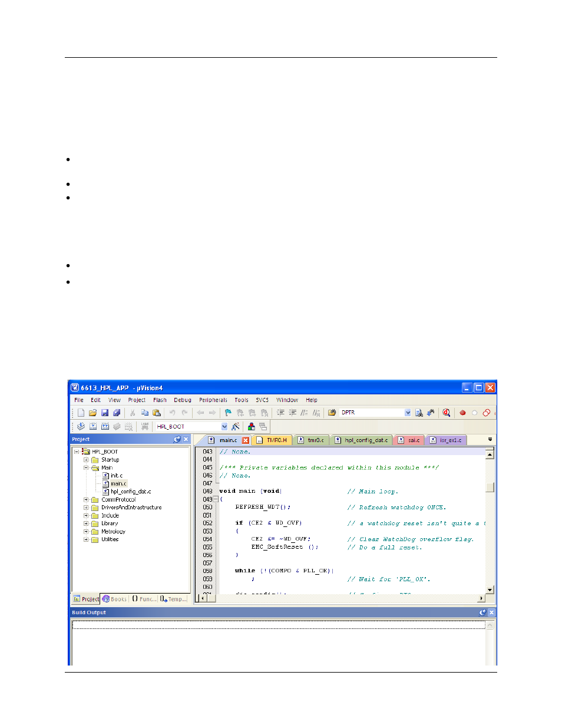Click the Unindent selection icon
562x728 pixels.
292,413
